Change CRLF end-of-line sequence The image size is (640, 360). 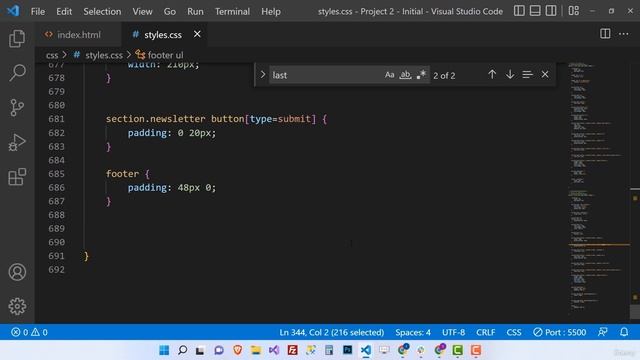click(x=486, y=332)
